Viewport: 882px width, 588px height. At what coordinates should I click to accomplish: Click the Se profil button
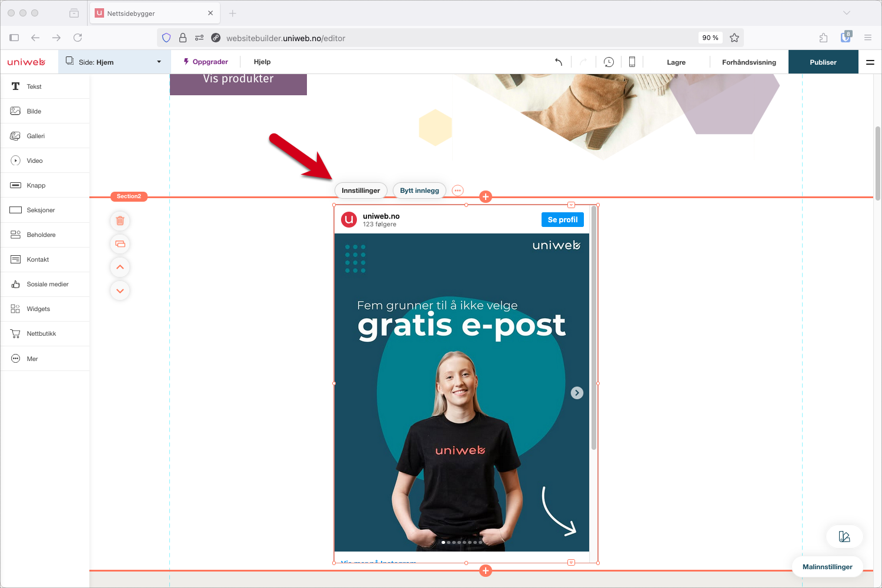pos(563,219)
